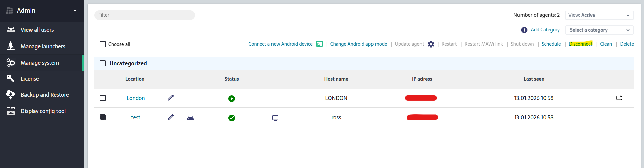
Task: Click the Disconnect link
Action: (581, 44)
